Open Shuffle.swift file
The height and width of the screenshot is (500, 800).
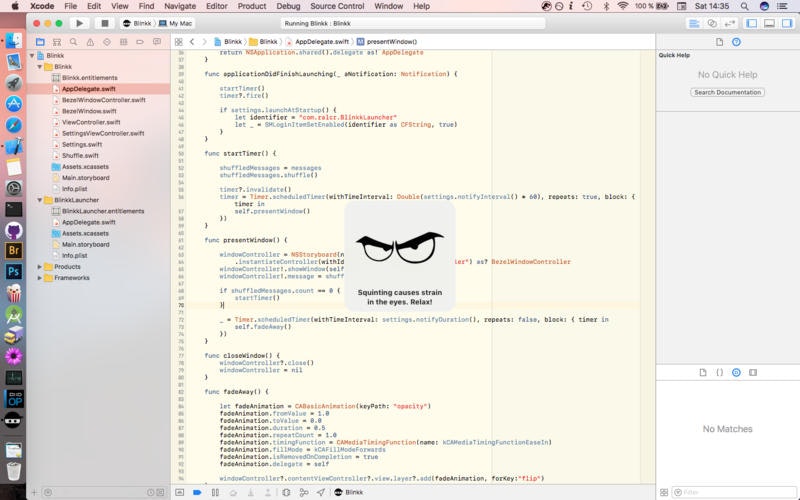[81, 156]
